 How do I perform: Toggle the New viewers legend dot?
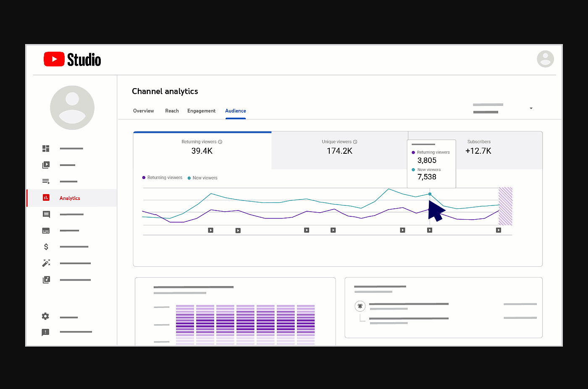(189, 178)
